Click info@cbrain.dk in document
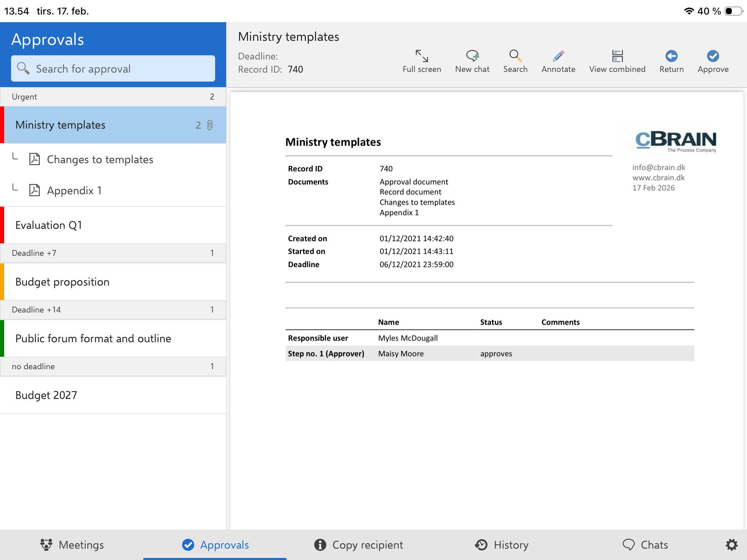 tap(659, 167)
